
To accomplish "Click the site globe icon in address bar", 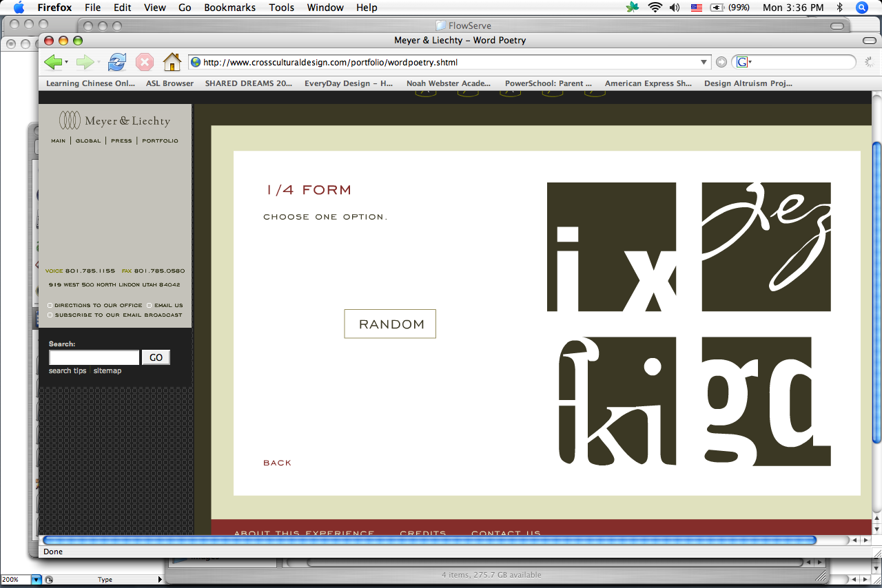I will 196,62.
